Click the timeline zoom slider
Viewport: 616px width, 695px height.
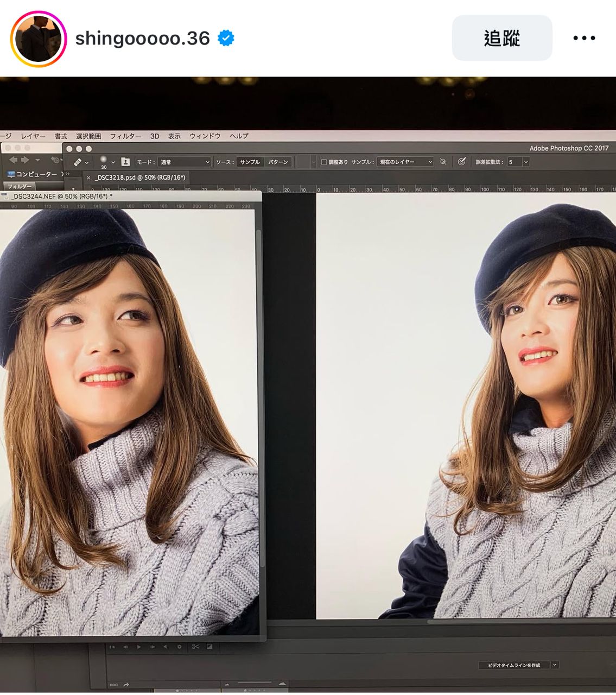click(x=254, y=683)
